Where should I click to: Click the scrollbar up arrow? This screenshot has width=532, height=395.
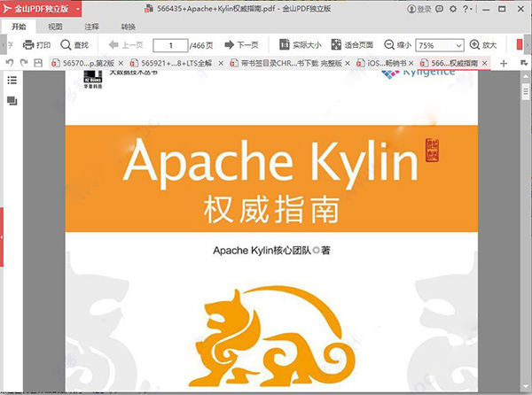click(526, 76)
